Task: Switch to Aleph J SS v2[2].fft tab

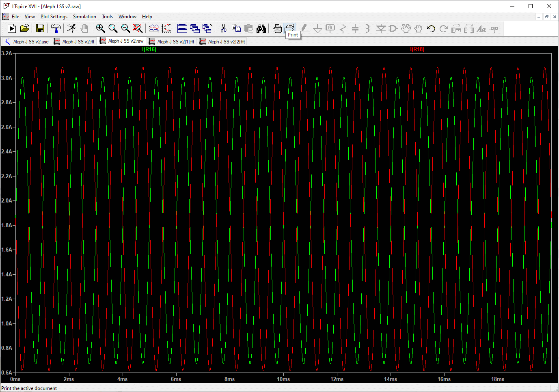Action: click(x=222, y=41)
